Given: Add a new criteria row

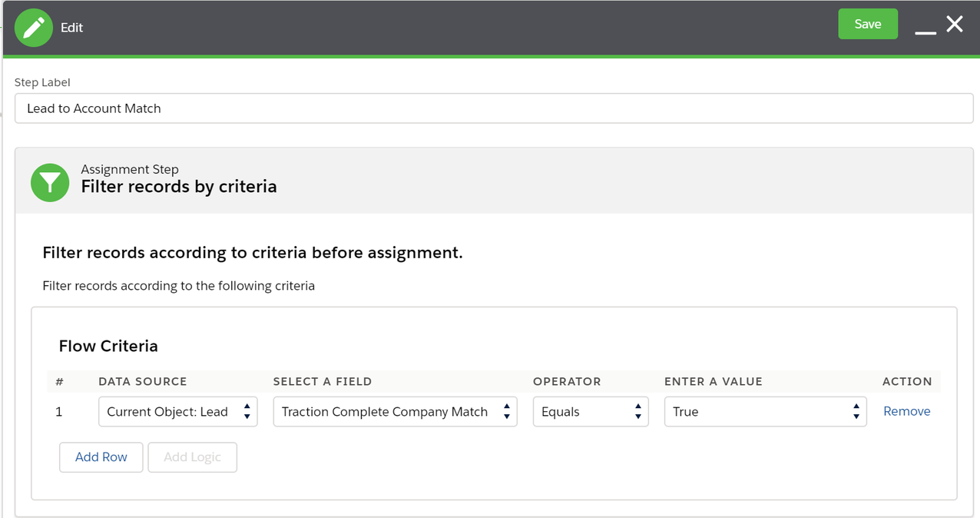Looking at the screenshot, I should coord(101,457).
